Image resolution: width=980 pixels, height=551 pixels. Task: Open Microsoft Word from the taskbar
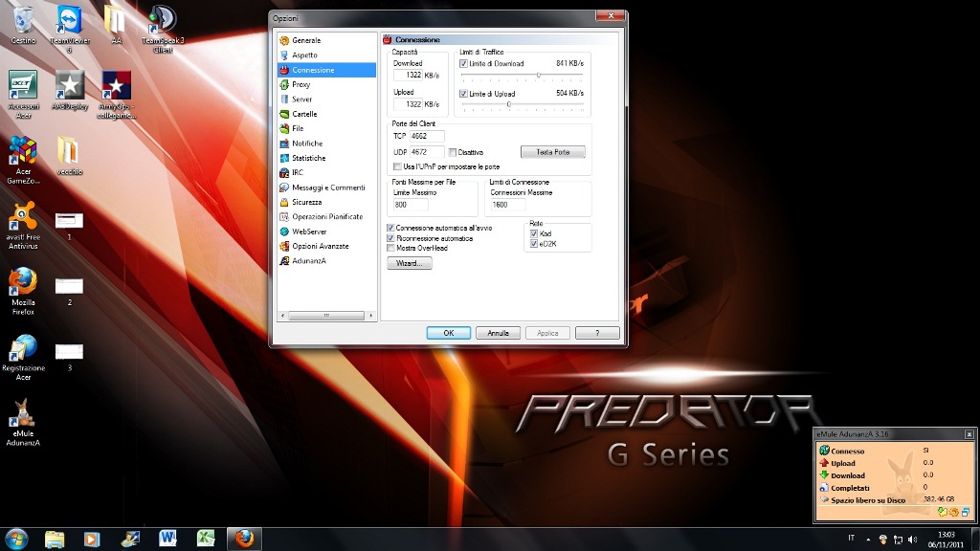[x=168, y=539]
